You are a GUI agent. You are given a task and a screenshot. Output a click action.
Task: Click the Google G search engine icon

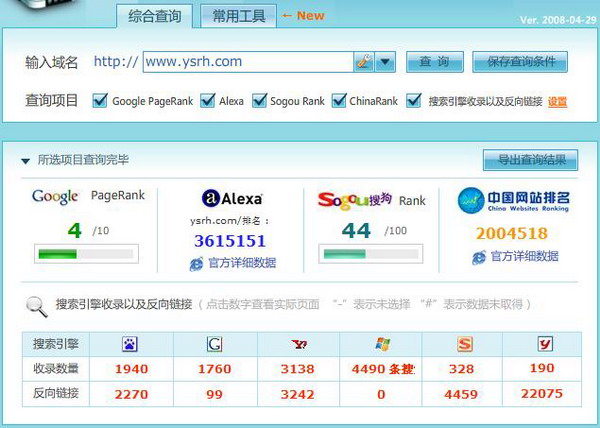(214, 344)
